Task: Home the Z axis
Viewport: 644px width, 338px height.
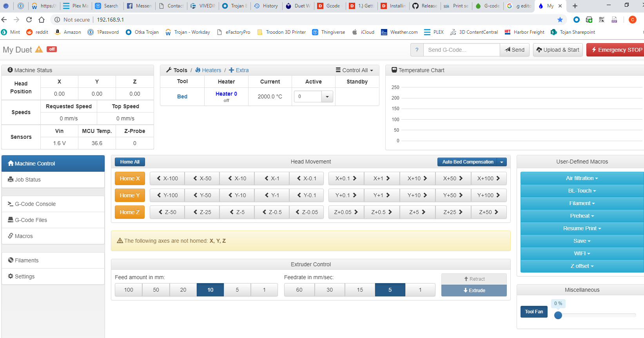Action: 130,212
